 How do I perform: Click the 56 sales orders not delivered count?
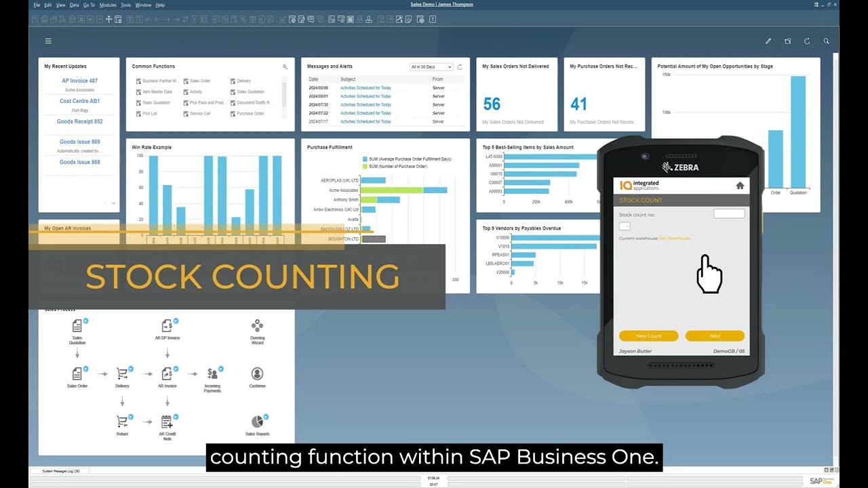click(492, 104)
